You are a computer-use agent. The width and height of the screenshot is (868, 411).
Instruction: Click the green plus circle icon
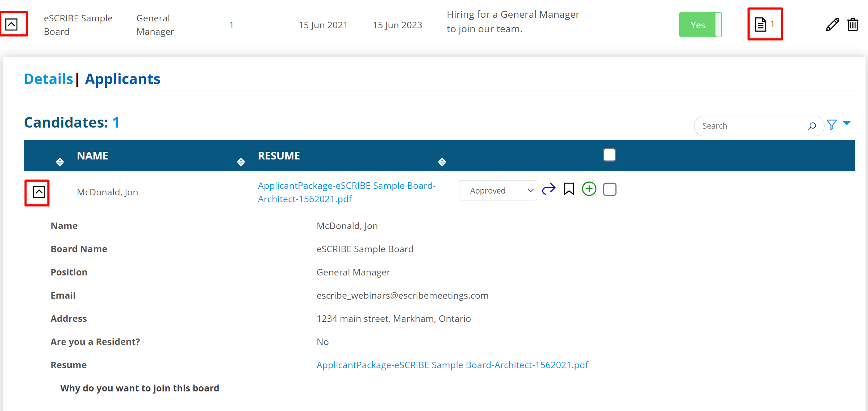[589, 189]
